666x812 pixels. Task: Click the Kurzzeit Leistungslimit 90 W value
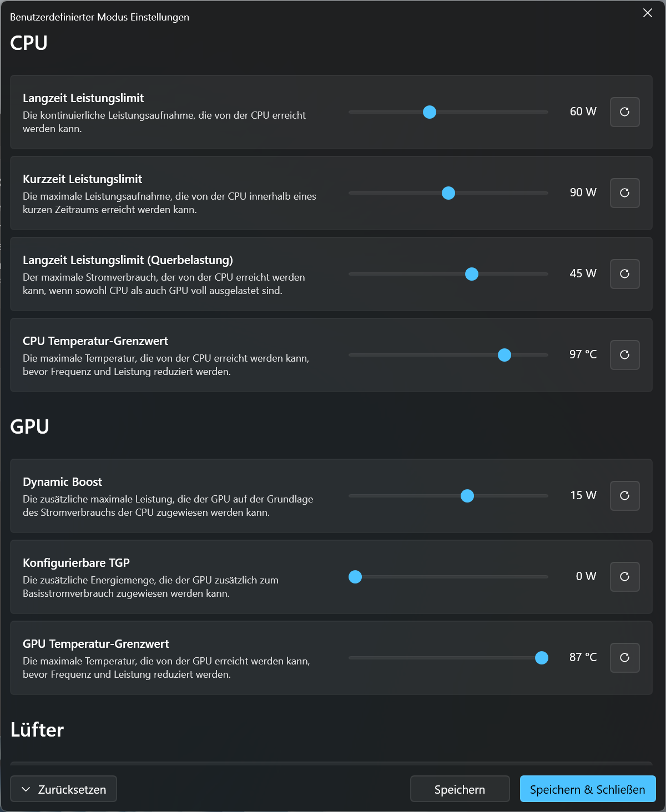pos(583,192)
